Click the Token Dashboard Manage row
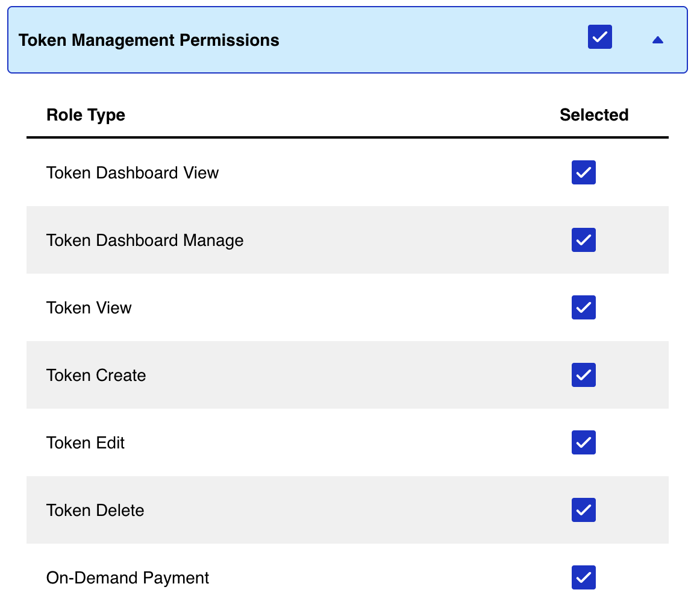 145,240
